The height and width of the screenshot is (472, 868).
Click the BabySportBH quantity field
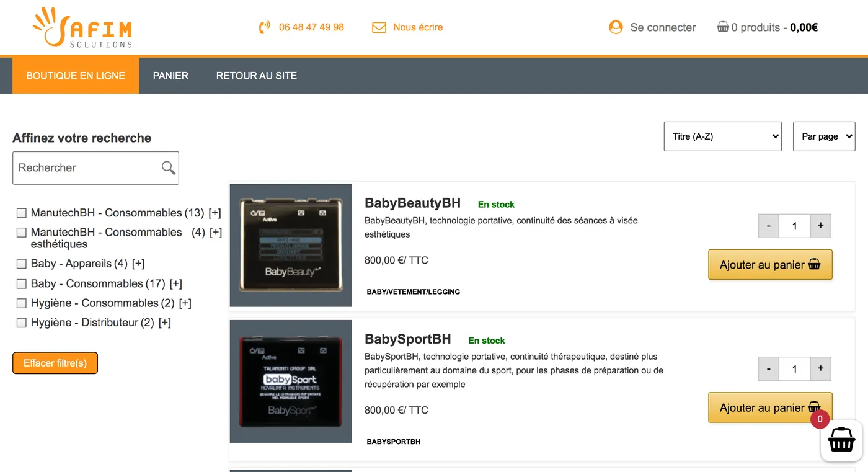tap(795, 369)
